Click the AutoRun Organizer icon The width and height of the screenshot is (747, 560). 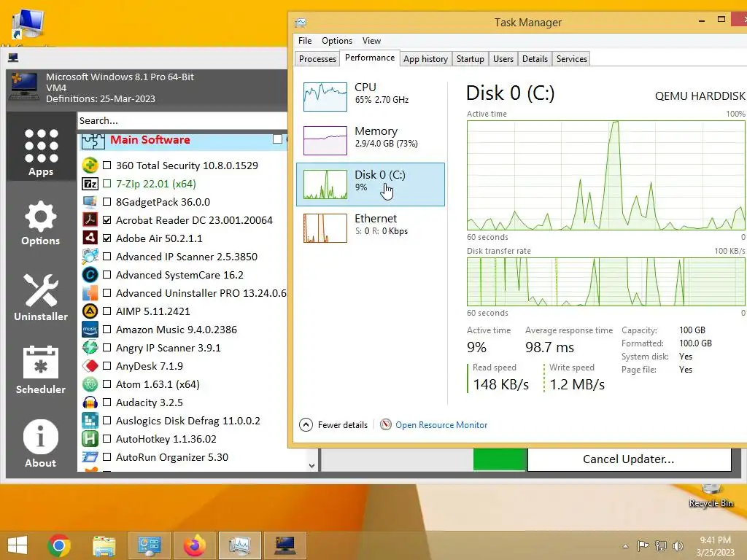pyautogui.click(x=90, y=457)
